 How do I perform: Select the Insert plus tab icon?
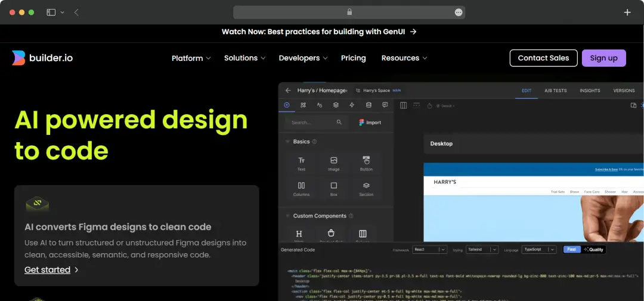tap(287, 105)
